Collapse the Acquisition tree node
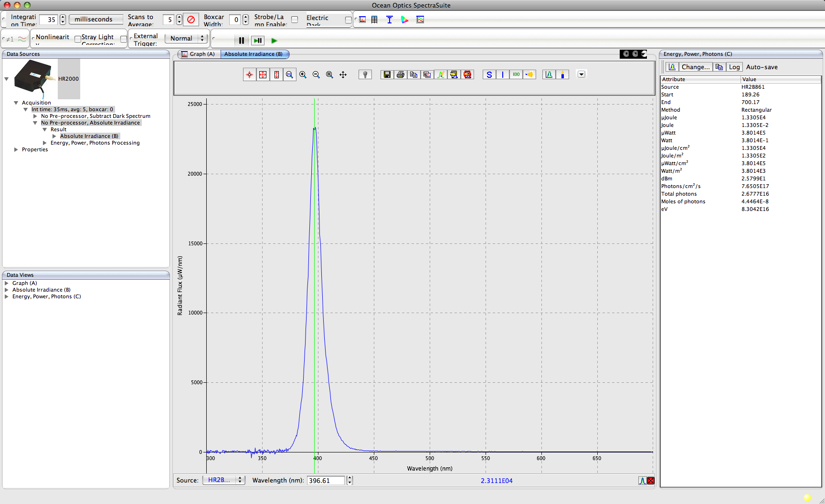The image size is (825, 504). point(16,103)
